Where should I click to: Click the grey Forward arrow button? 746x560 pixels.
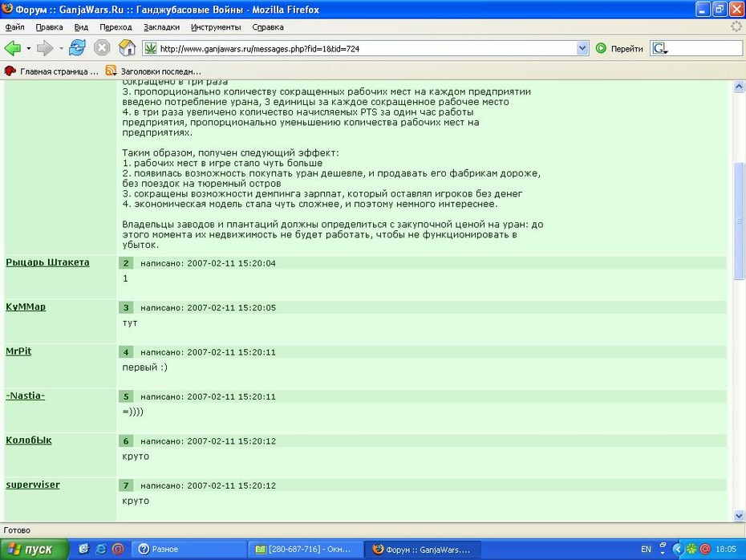point(45,48)
